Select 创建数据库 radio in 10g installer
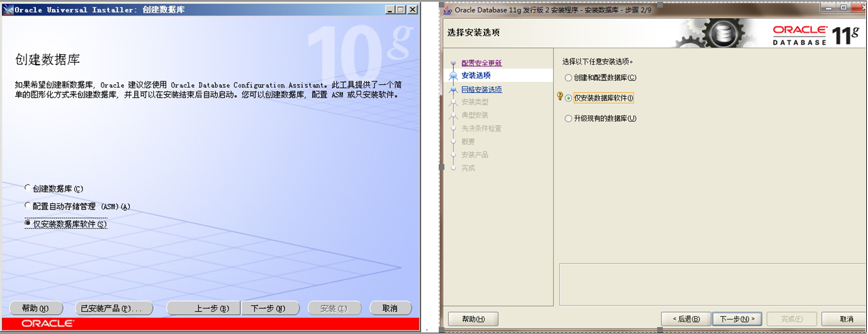Image resolution: width=868 pixels, height=334 pixels. tap(27, 189)
